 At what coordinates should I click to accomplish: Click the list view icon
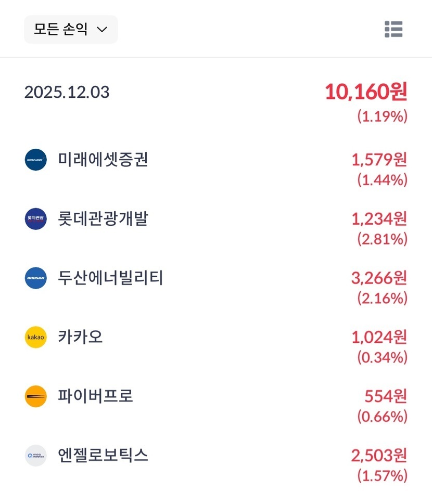point(393,29)
